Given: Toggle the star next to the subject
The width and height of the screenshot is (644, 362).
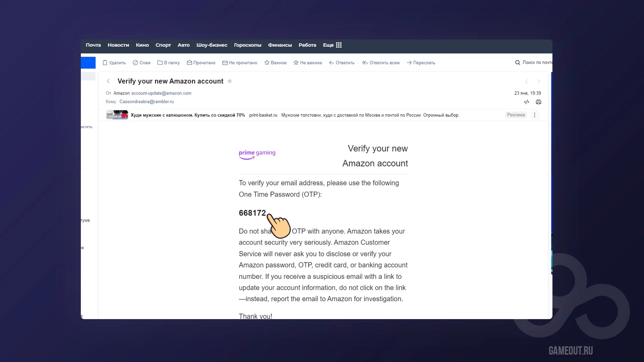Looking at the screenshot, I should [230, 81].
